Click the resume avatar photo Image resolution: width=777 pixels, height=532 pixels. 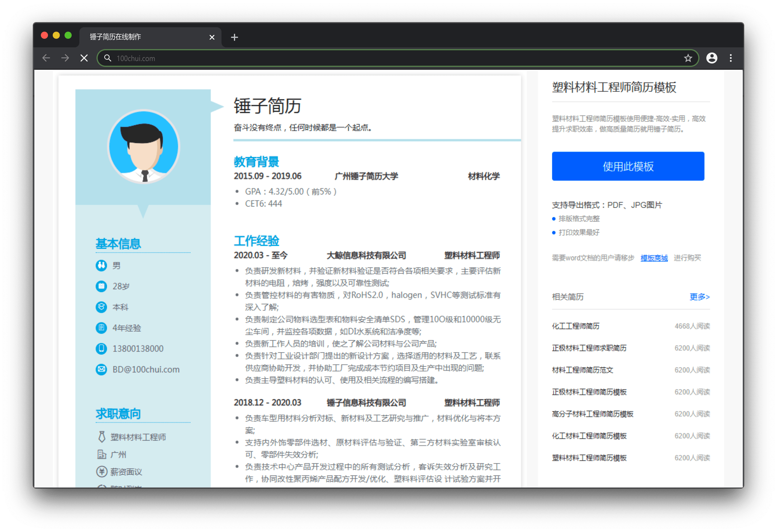click(x=144, y=146)
